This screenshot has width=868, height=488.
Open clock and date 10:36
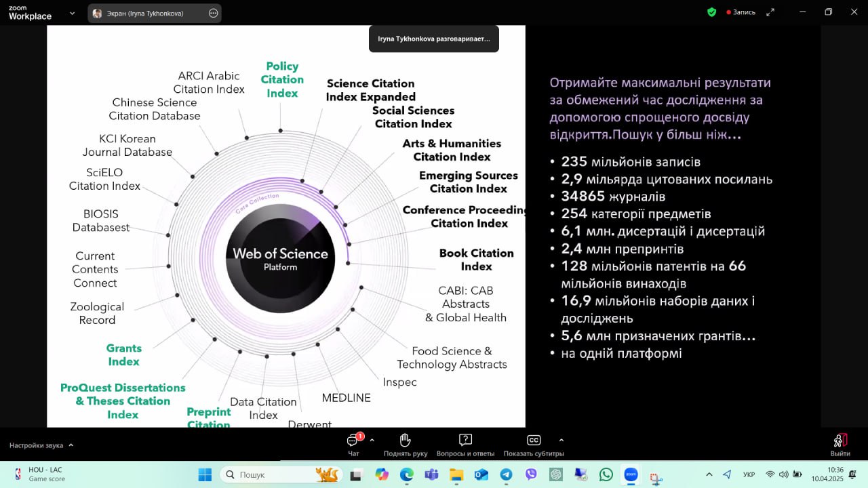coord(826,474)
